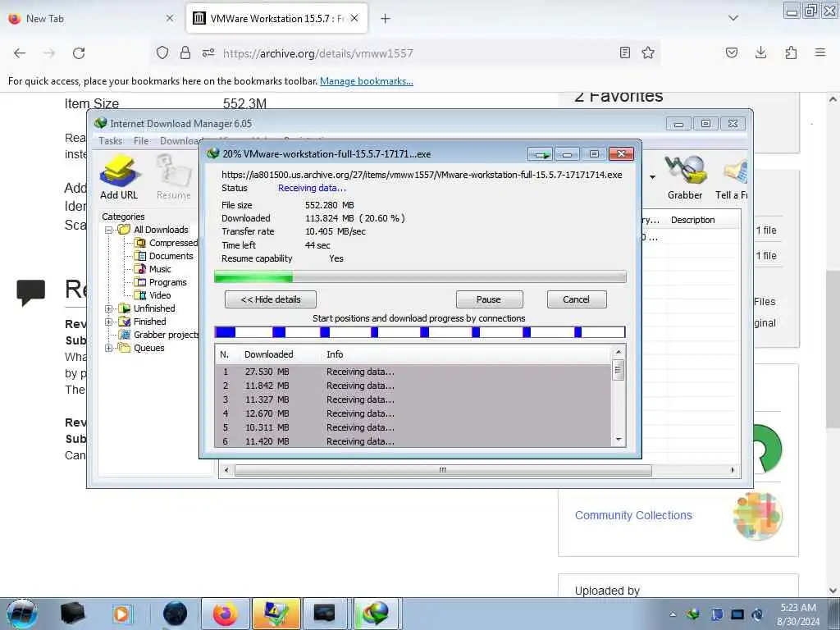The width and height of the screenshot is (840, 630).
Task: Click the download progress bar
Action: tap(420, 277)
